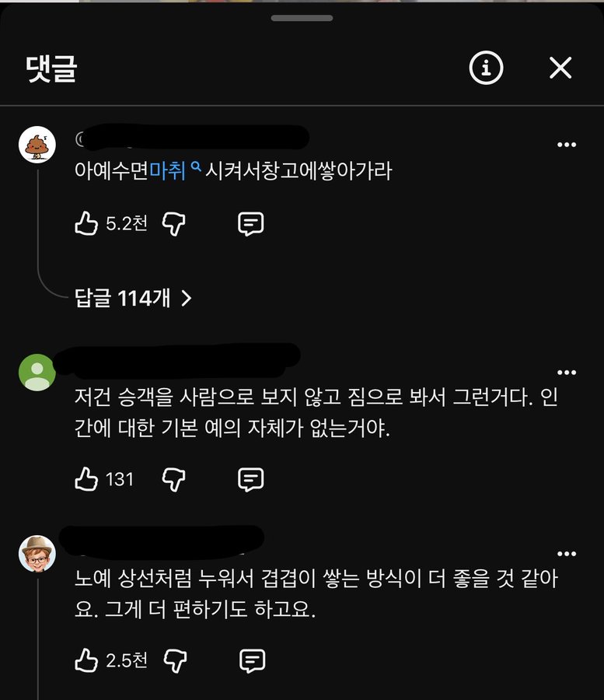604x700 pixels.
Task: Like the comment with 5.2천 likes
Action: coord(86,223)
